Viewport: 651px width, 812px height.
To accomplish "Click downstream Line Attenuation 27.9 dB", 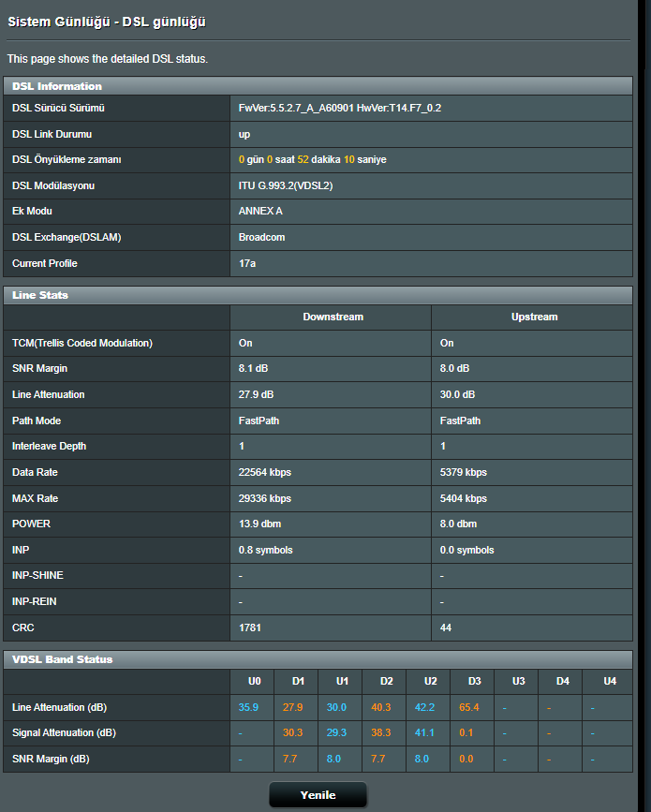I will 256,394.
